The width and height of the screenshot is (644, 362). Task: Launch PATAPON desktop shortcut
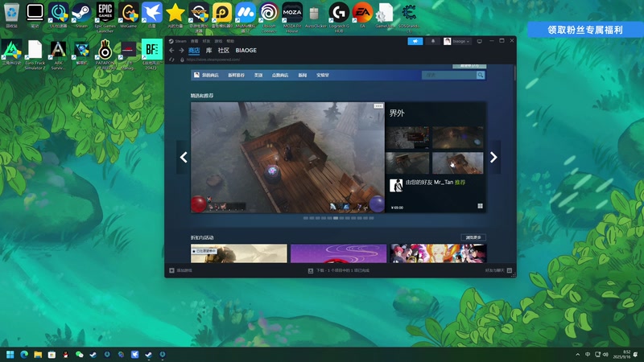pos(105,55)
